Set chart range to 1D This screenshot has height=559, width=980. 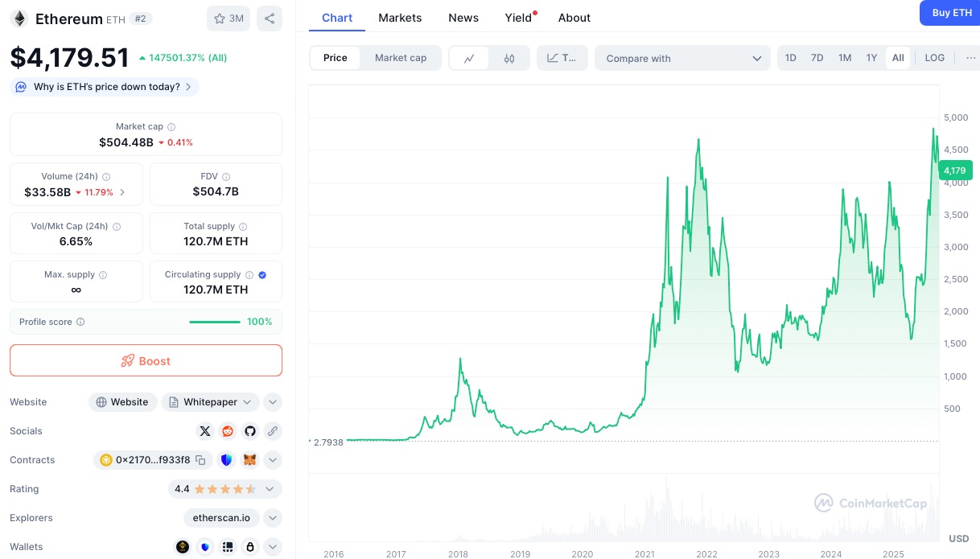[791, 58]
